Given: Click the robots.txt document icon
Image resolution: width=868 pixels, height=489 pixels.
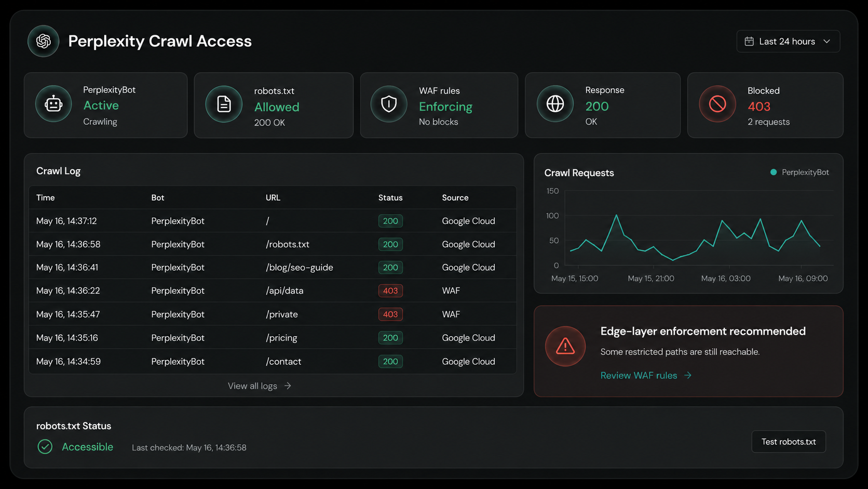Looking at the screenshot, I should 224,104.
